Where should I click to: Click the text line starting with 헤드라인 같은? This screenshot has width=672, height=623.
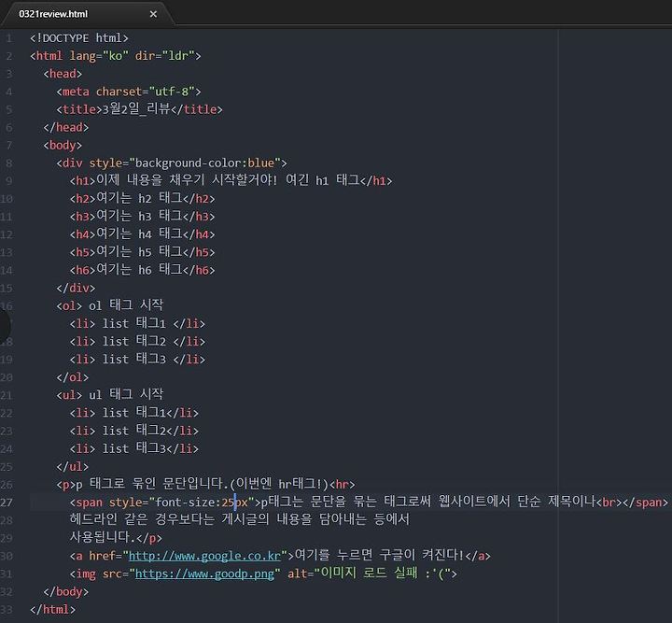(240, 519)
